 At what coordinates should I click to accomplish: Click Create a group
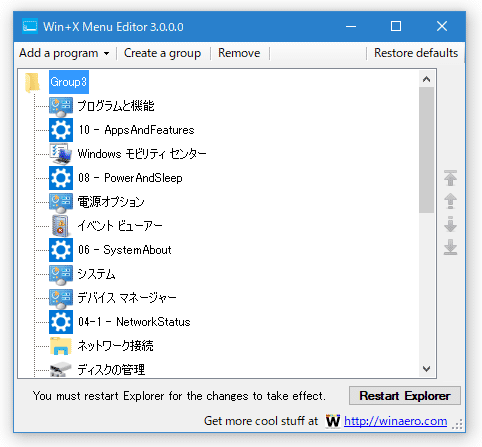(162, 53)
